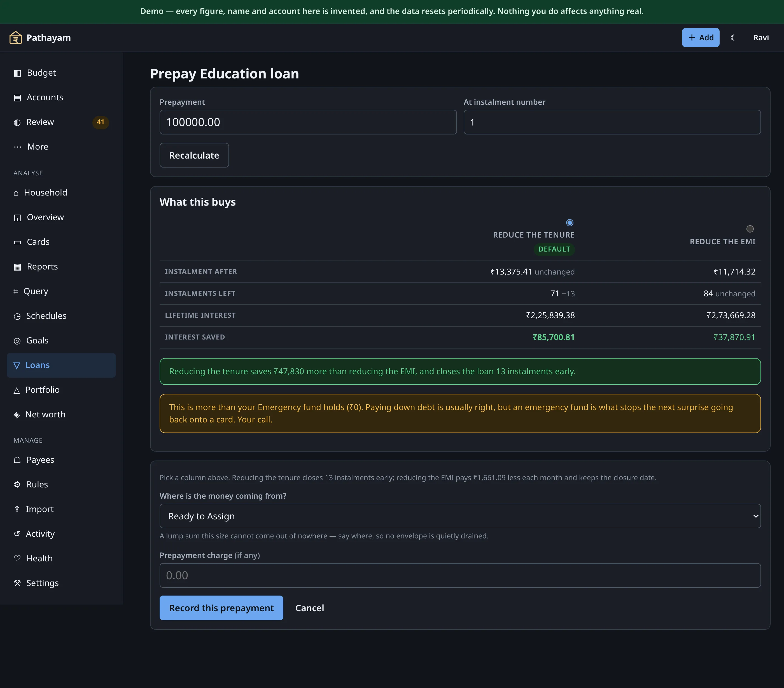Click the Household home icon
The width and height of the screenshot is (784, 688).
click(16, 193)
